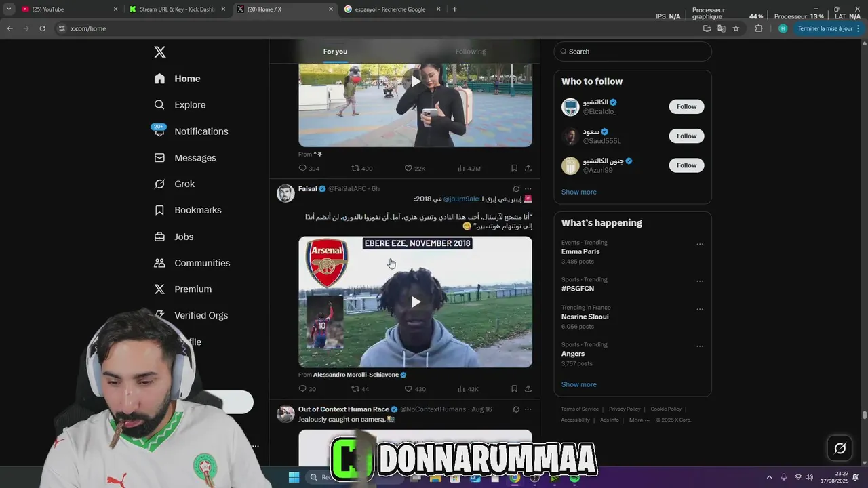Click Show more under Who to follow
The image size is (868, 488).
point(579,192)
